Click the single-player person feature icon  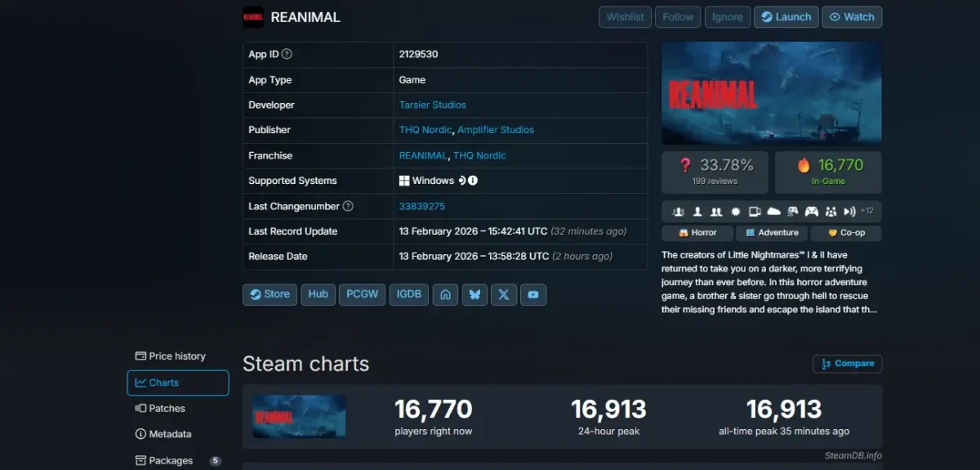pos(698,211)
